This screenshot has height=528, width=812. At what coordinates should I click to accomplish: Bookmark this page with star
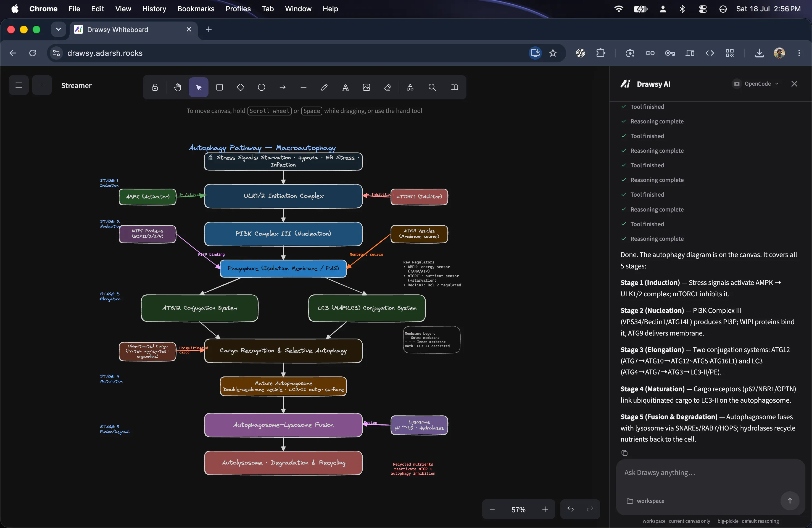coord(553,53)
